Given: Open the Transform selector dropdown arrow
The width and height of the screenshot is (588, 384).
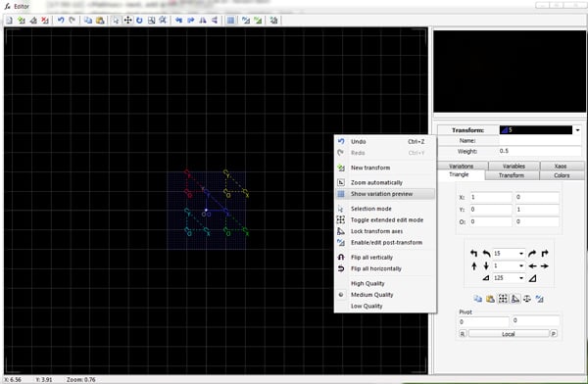Looking at the screenshot, I should [577, 130].
